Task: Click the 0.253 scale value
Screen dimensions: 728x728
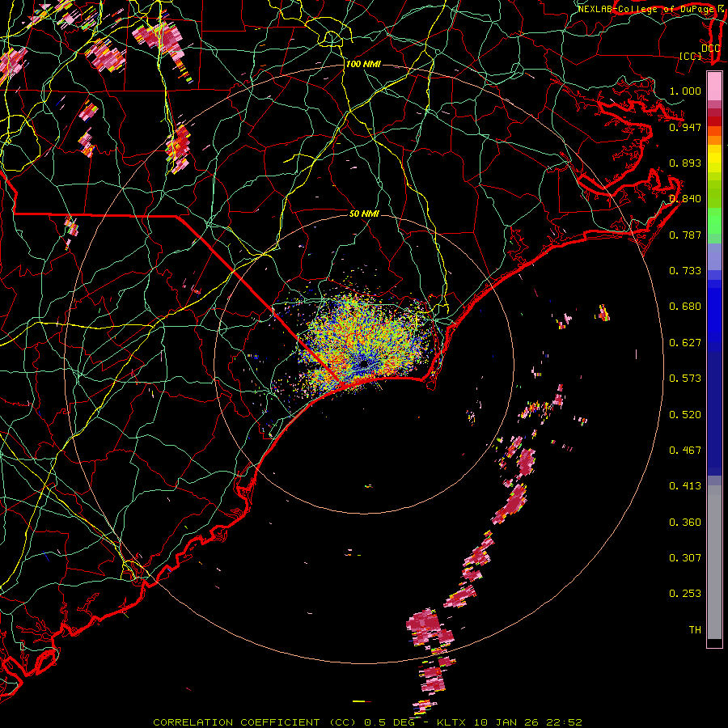Action: (x=685, y=594)
